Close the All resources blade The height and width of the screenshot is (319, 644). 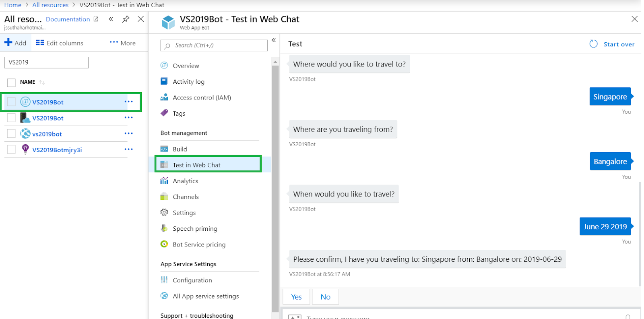click(141, 19)
